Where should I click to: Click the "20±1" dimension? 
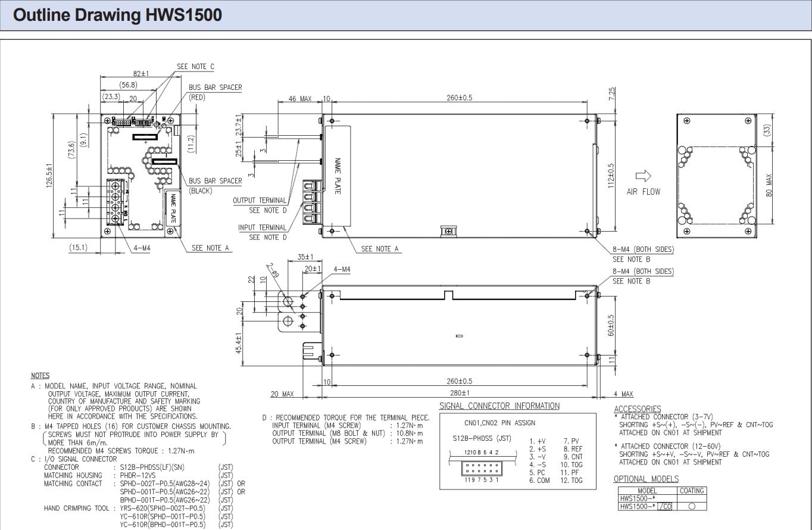point(313,269)
